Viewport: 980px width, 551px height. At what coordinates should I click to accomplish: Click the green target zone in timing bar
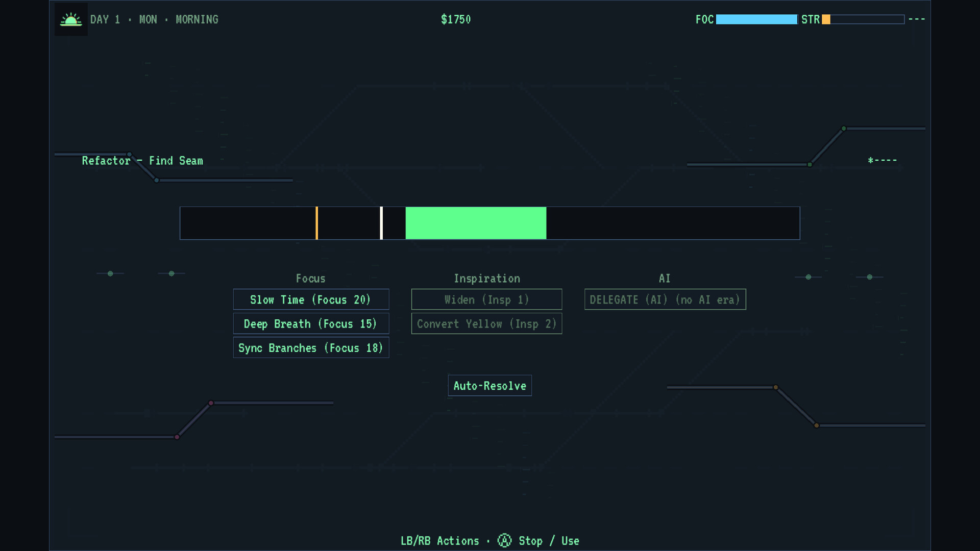click(x=476, y=223)
